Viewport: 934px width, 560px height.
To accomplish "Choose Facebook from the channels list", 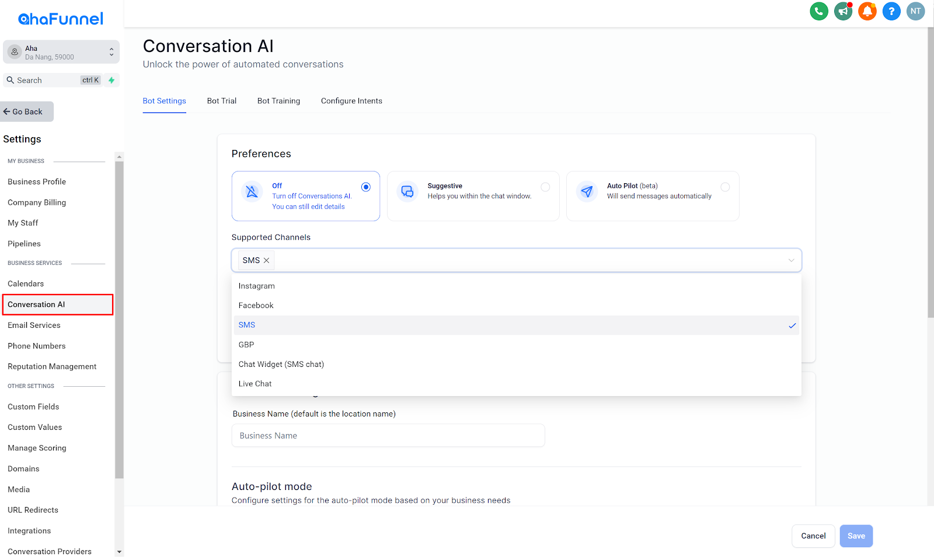I will click(x=517, y=306).
